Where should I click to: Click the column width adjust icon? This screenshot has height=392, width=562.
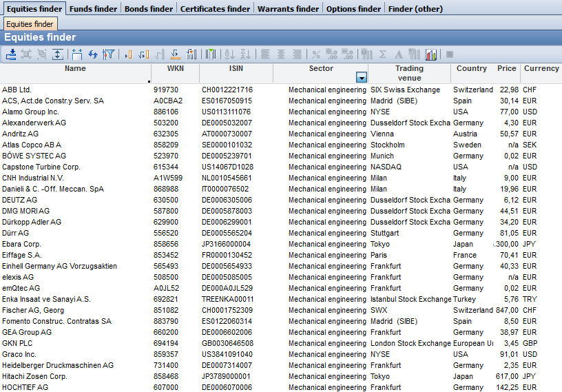[76, 54]
